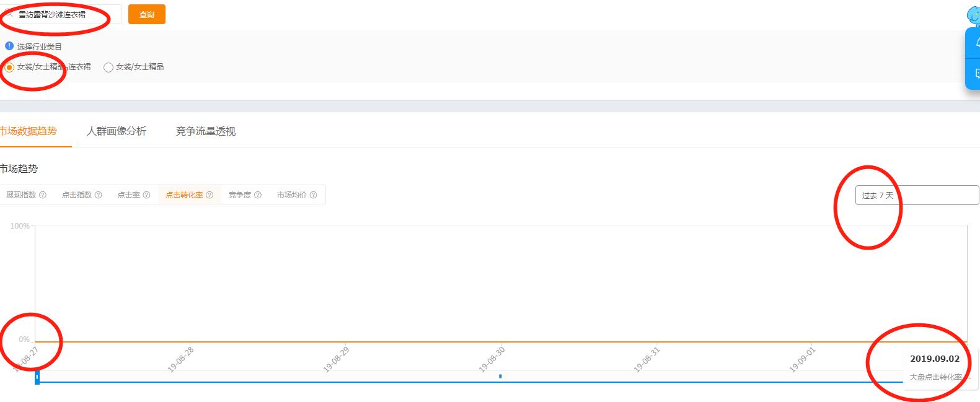Click the left handle of chart range slider
980x402 pixels.
[x=37, y=377]
